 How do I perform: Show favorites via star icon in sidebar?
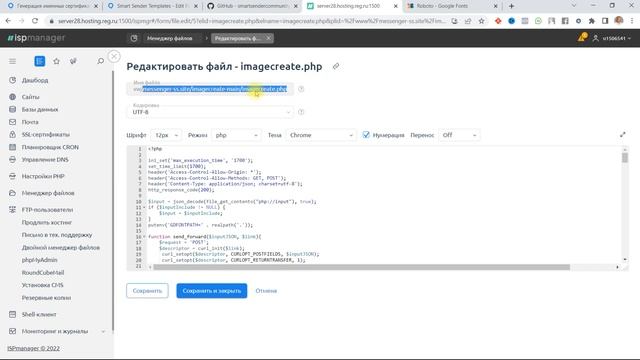click(x=56, y=61)
